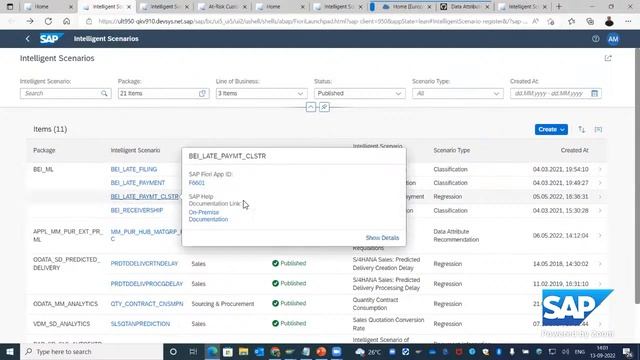Viewport: 640px width, 360px height.
Task: Open browser collections icon
Action: (590, 21)
